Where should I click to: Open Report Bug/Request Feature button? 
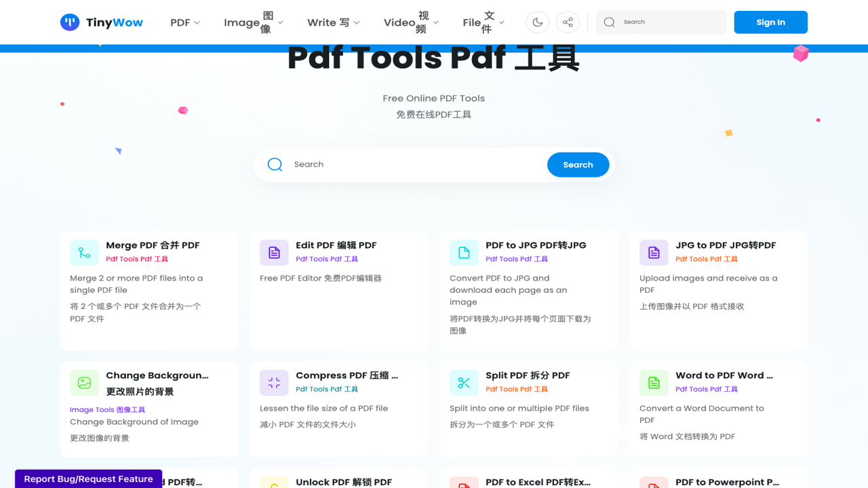pyautogui.click(x=88, y=479)
